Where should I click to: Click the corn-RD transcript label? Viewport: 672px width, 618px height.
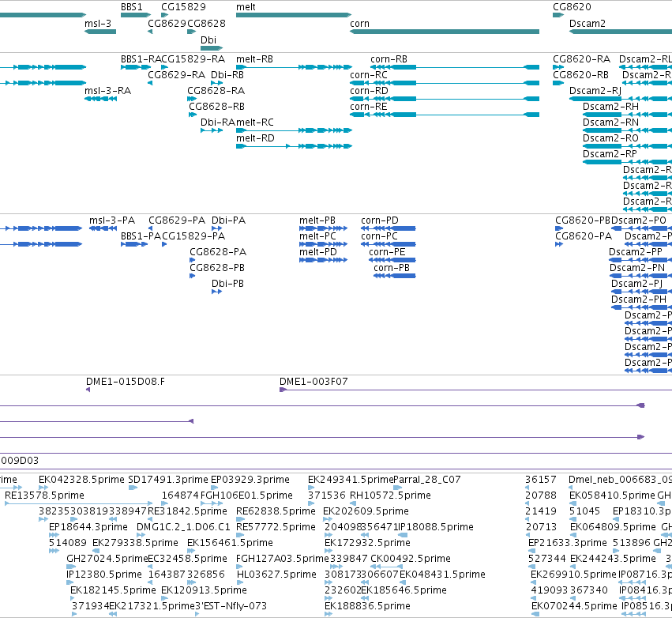369,91
